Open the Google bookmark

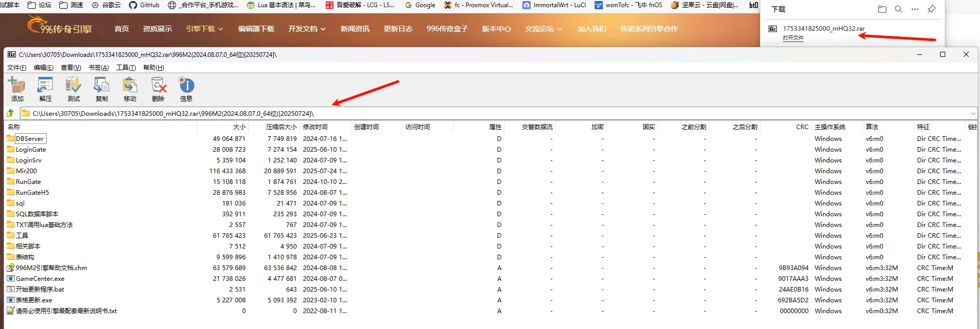(x=420, y=5)
